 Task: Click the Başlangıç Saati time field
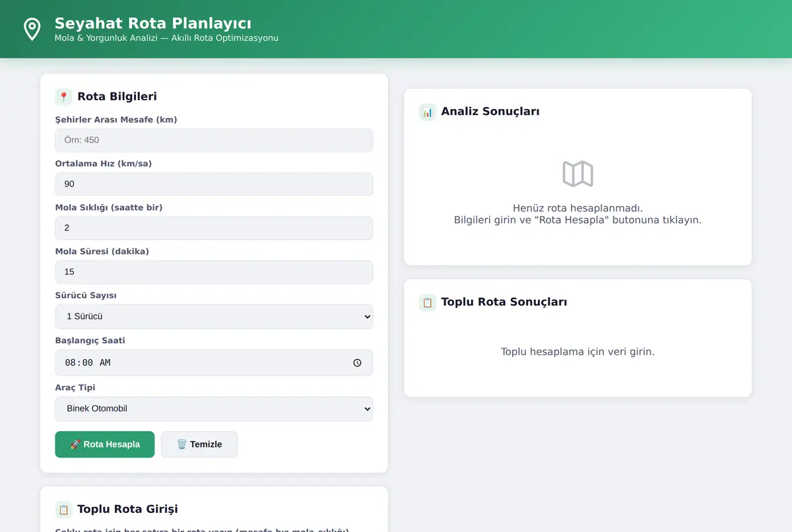tap(214, 362)
